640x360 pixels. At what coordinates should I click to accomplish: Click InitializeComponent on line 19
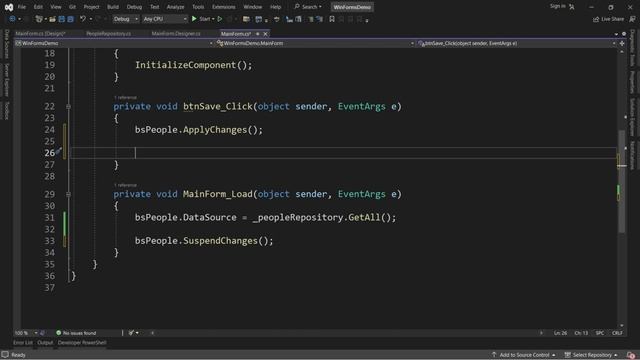[x=186, y=65]
